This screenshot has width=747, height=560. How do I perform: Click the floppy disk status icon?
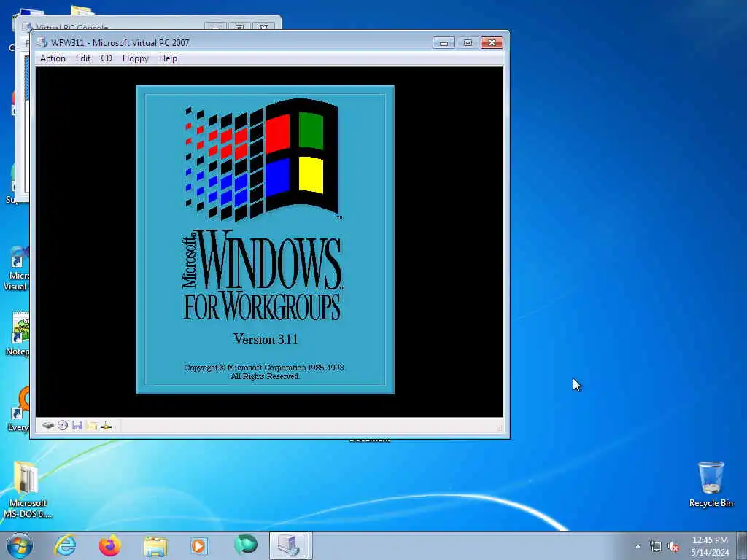point(77,425)
